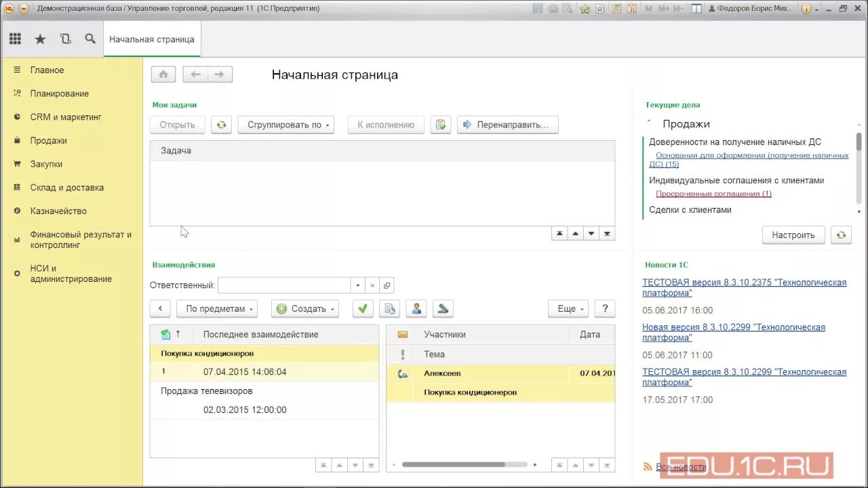The width and height of the screenshot is (868, 488).
Task: Click the '<' collapse button in Взаимодействия
Action: tap(160, 308)
